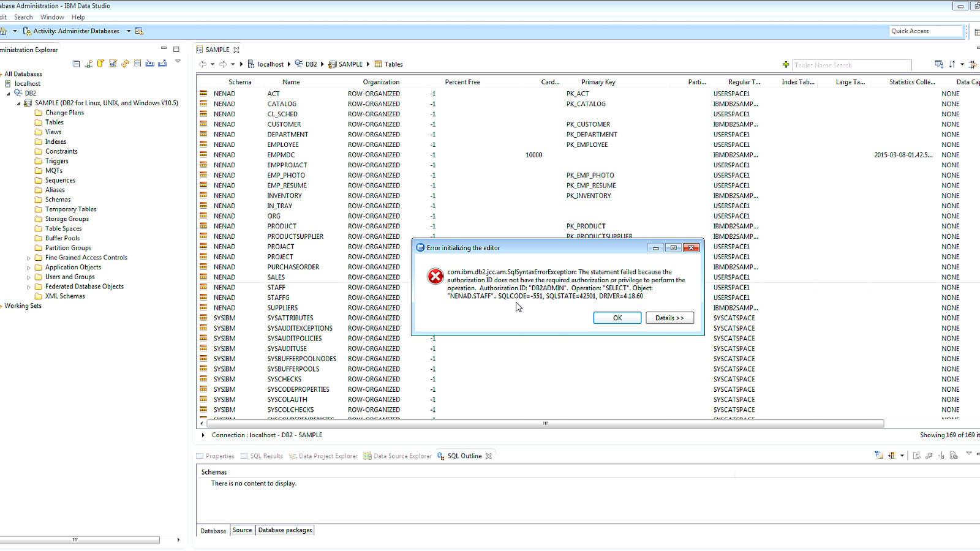Screen dimensions: 980x551
Task: Click the orange refresh arrows icon in explorer toolbar
Action: pos(126,64)
